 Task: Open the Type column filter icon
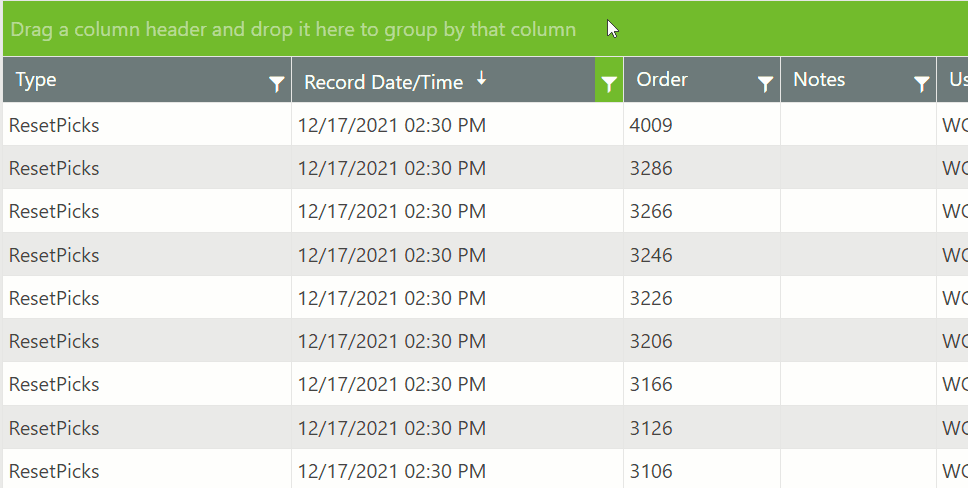click(x=277, y=86)
